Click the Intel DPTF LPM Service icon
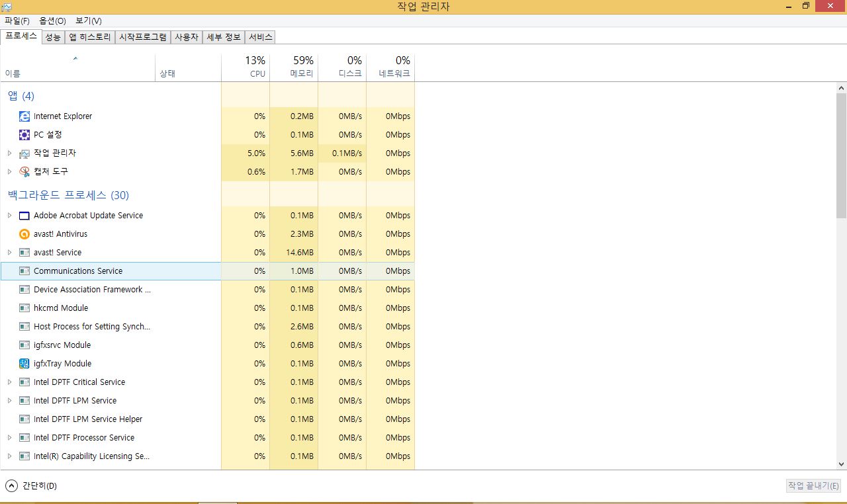 tap(24, 401)
